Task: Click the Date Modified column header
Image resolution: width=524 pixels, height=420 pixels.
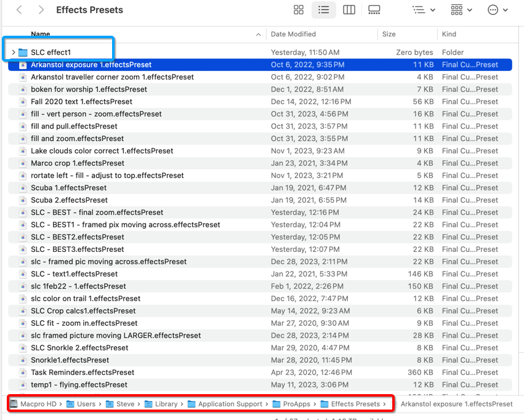Action: pyautogui.click(x=293, y=34)
